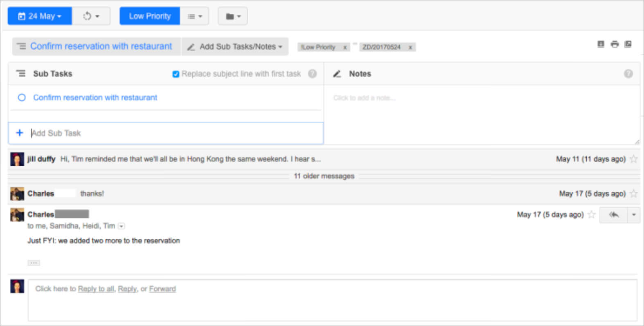Click the print icon
This screenshot has height=326, width=644.
pos(615,44)
